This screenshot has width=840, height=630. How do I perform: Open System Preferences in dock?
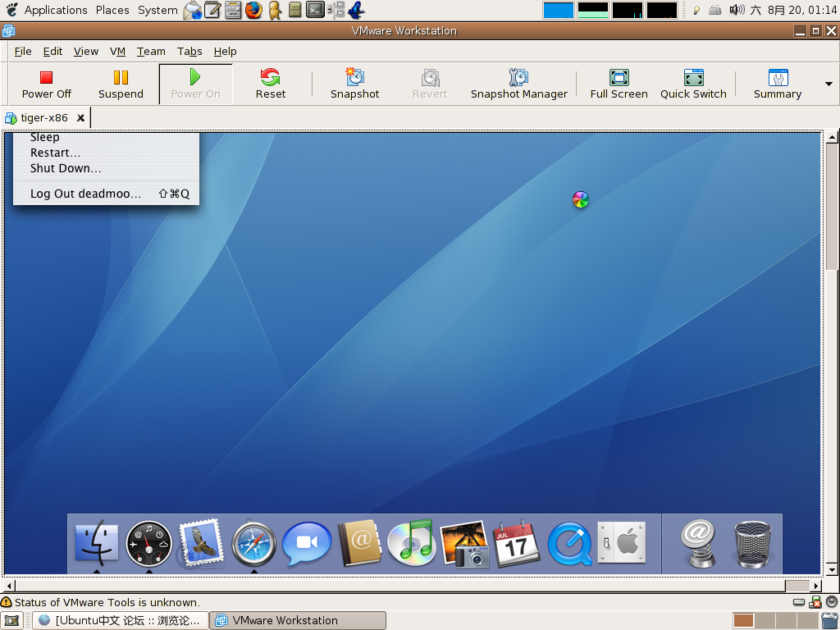[x=622, y=542]
